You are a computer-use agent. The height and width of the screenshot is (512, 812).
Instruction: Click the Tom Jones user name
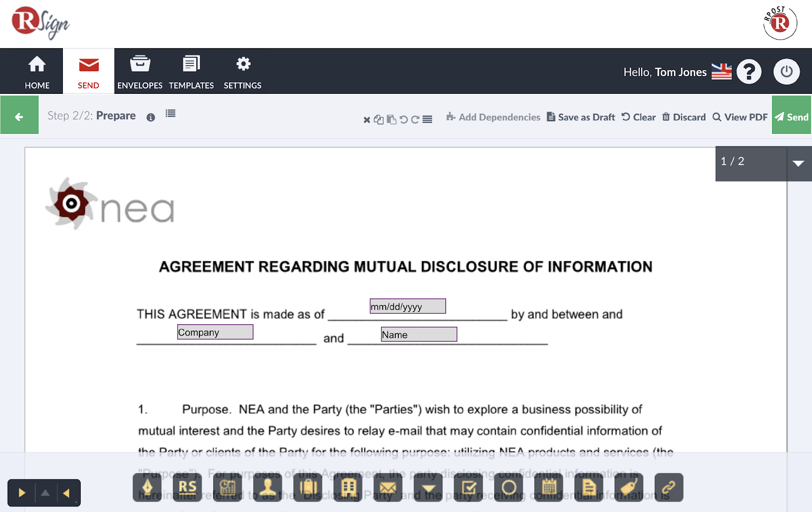[681, 72]
